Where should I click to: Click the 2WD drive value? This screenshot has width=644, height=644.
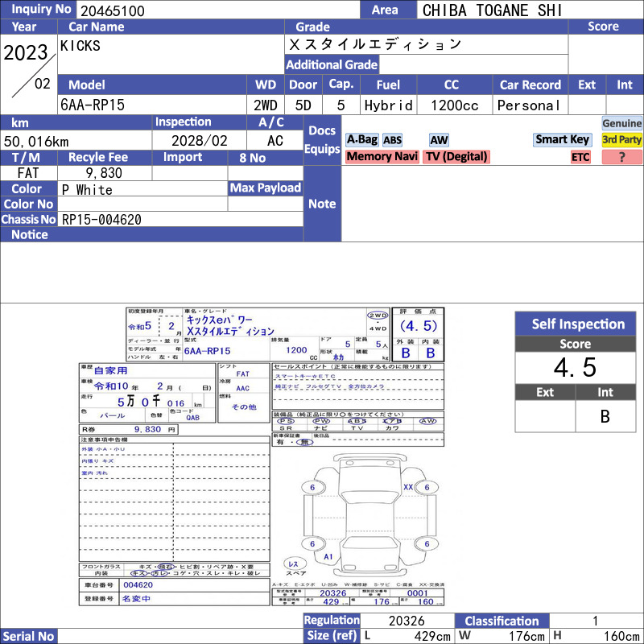point(266,105)
